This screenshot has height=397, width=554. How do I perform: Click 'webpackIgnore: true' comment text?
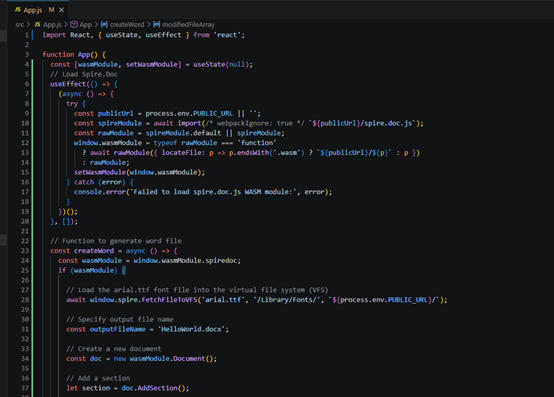pos(255,124)
